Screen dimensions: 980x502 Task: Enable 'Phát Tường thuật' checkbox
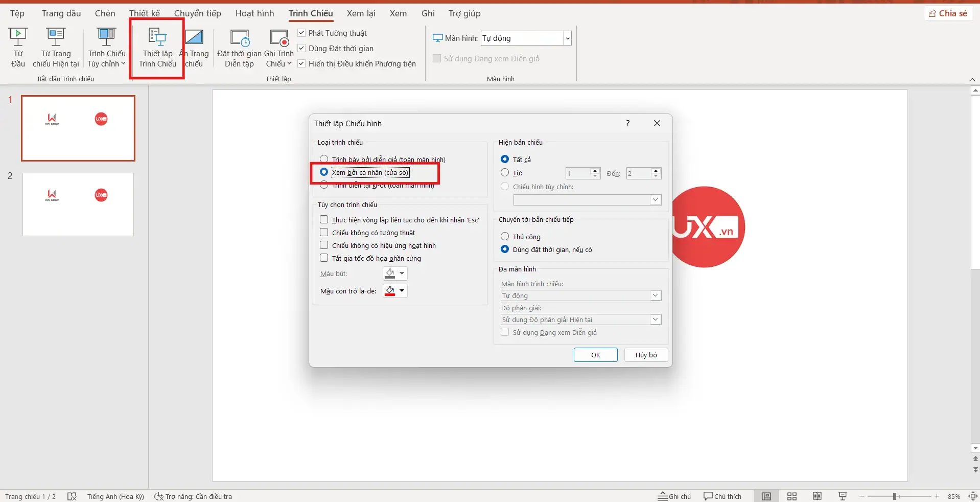pyautogui.click(x=301, y=33)
